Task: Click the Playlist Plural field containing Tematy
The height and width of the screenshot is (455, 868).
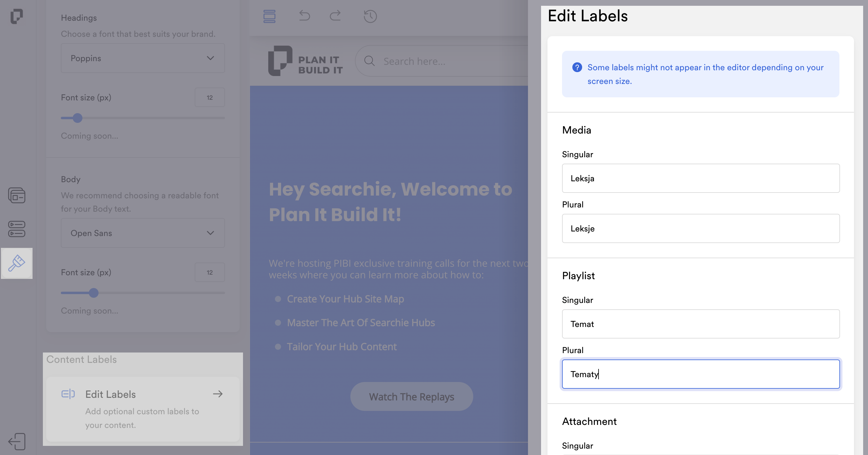Action: coord(700,374)
